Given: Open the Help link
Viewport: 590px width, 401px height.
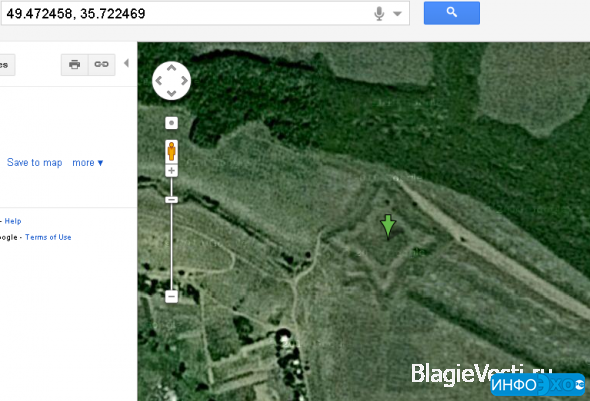Looking at the screenshot, I should click(13, 221).
